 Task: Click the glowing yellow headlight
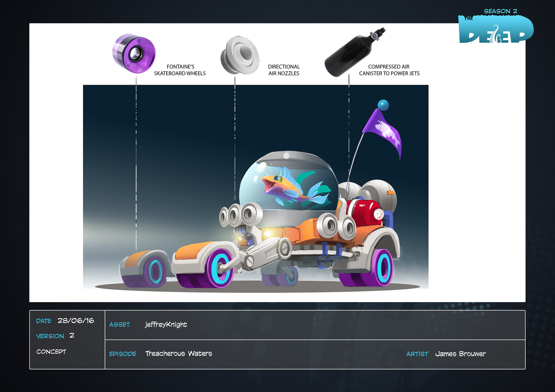268,233
